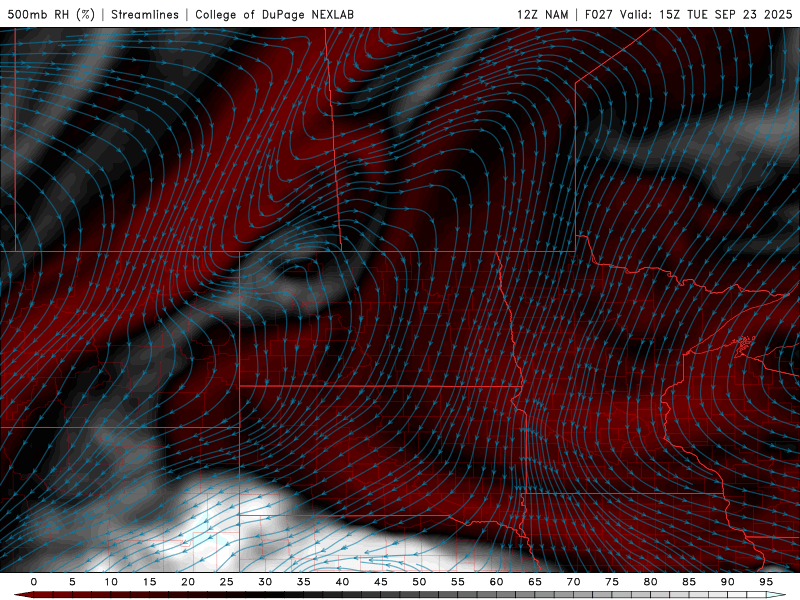Click the colorbar label '10'
The height and width of the screenshot is (600, 800).
(111, 582)
